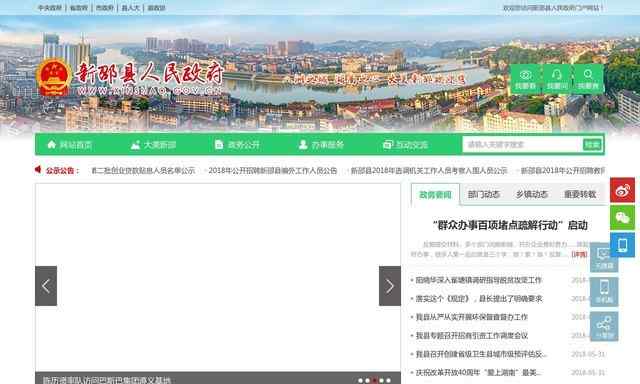Open 网站首页 in the navigation bar
The width and height of the screenshot is (640, 384).
pos(76,145)
